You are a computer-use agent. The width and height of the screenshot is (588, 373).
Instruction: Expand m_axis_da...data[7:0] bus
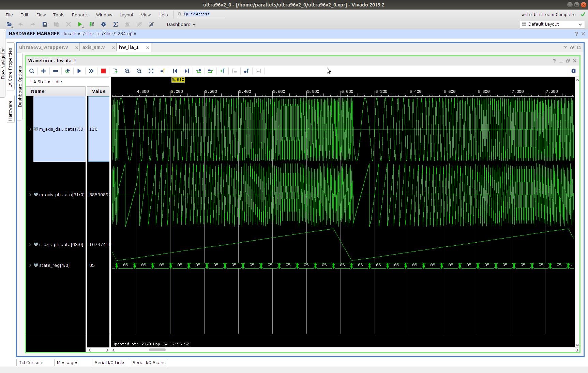point(30,129)
